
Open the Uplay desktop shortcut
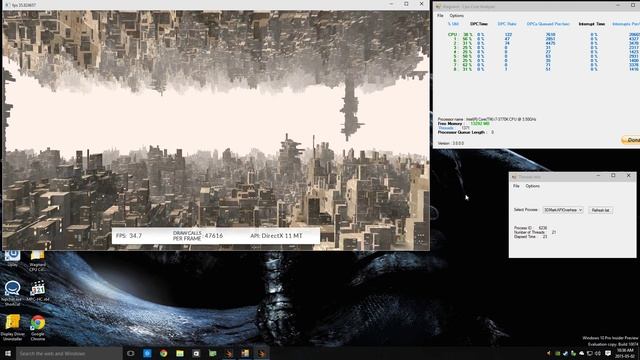click(12, 258)
